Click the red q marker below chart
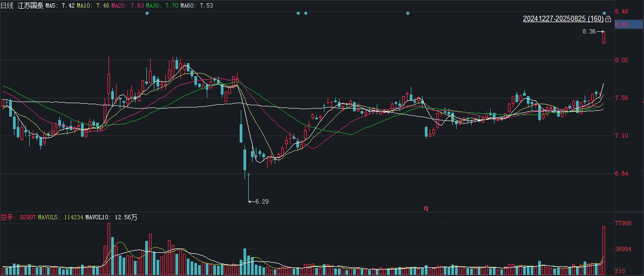 pyautogui.click(x=426, y=208)
